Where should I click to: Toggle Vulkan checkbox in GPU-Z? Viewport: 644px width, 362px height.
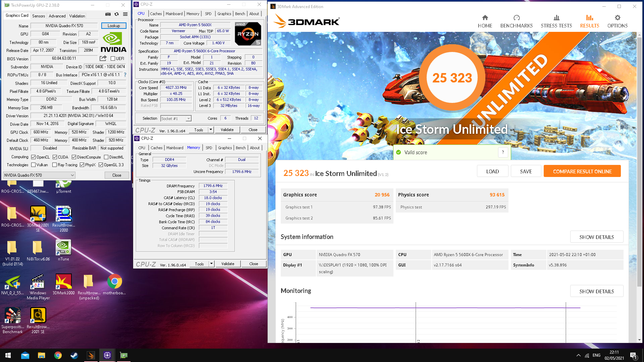coord(34,165)
